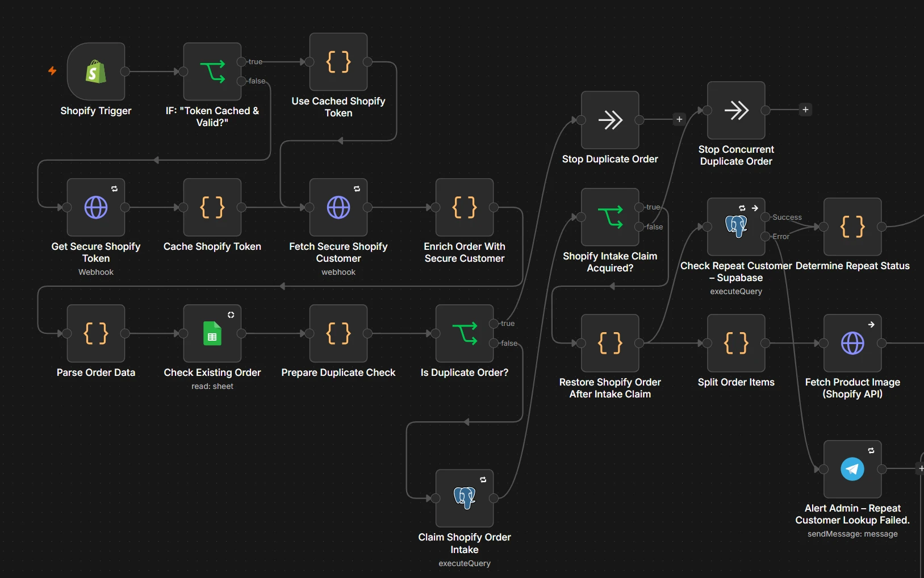Add a node after Stop Concurrent Duplicate Order
This screenshot has width=924, height=578.
805,110
